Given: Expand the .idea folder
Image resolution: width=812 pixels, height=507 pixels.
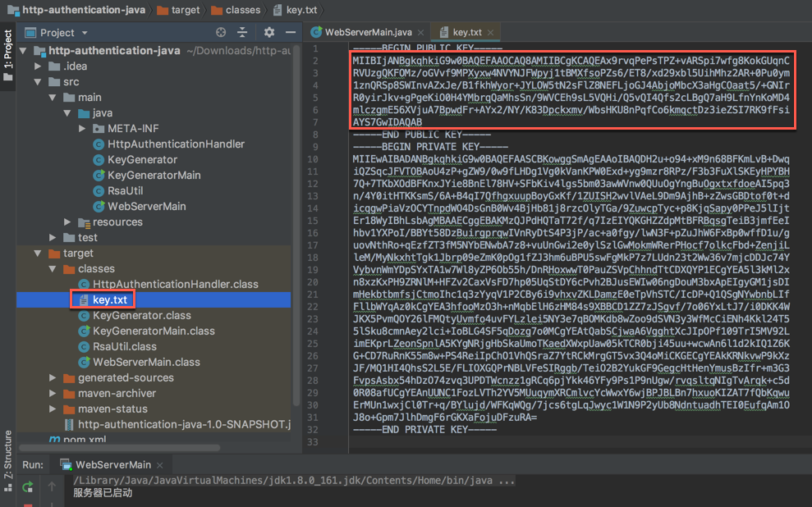Looking at the screenshot, I should [x=38, y=66].
